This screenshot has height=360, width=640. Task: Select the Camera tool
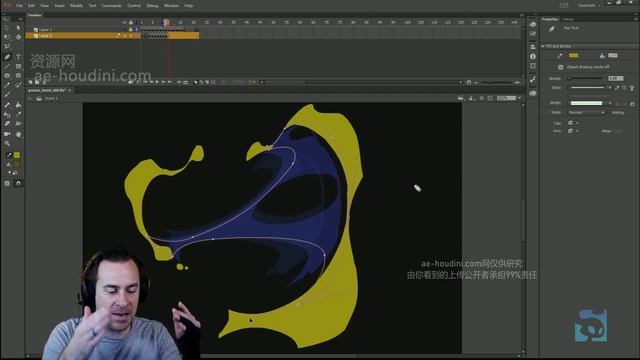(x=7, y=134)
